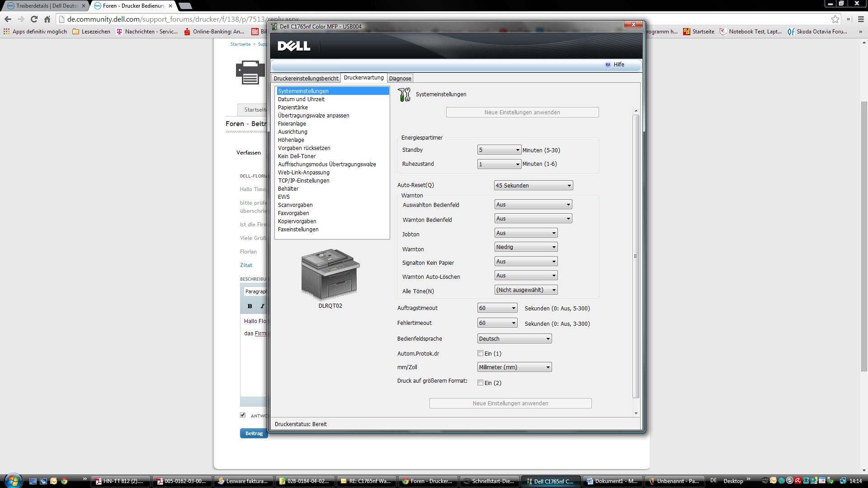Click settings panel scroll down arrow

click(636, 413)
